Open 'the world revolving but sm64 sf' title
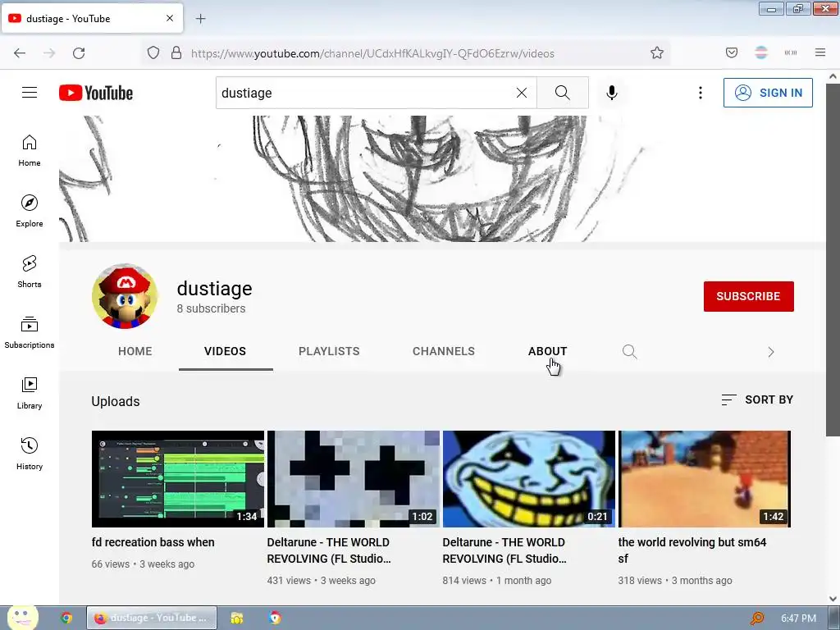 click(692, 550)
